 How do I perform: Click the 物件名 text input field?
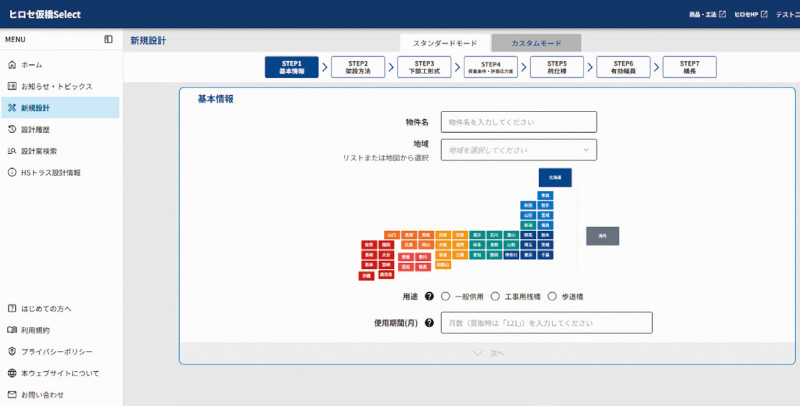point(518,122)
